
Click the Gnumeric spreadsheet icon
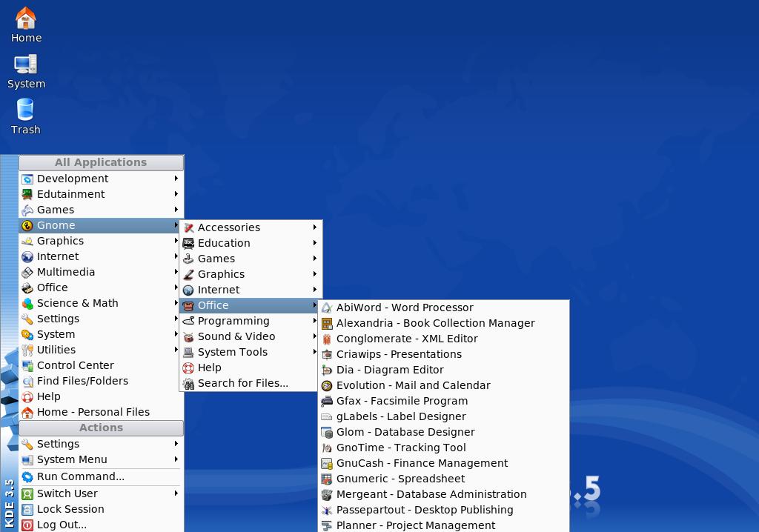tap(327, 479)
